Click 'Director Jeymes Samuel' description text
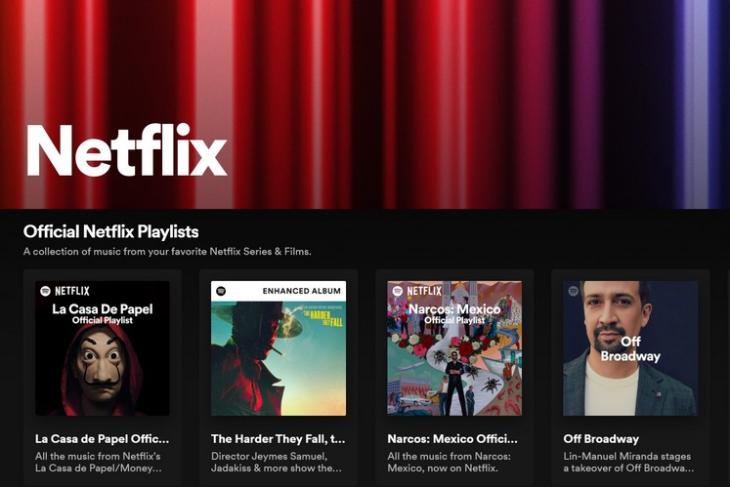Screen dimensions: 730x487 [x=277, y=462]
